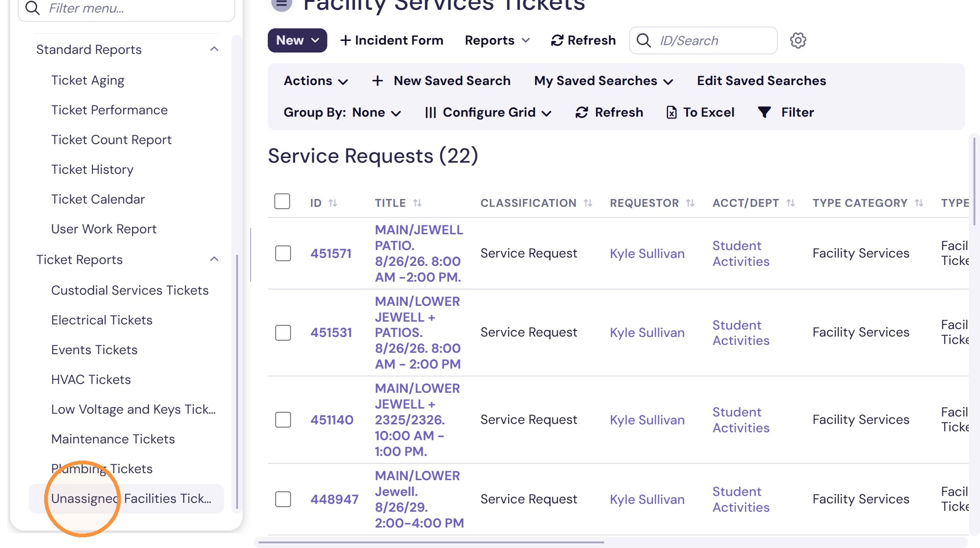Open the Filter funnel icon
Screen dimensions: 980x548
pyautogui.click(x=764, y=112)
